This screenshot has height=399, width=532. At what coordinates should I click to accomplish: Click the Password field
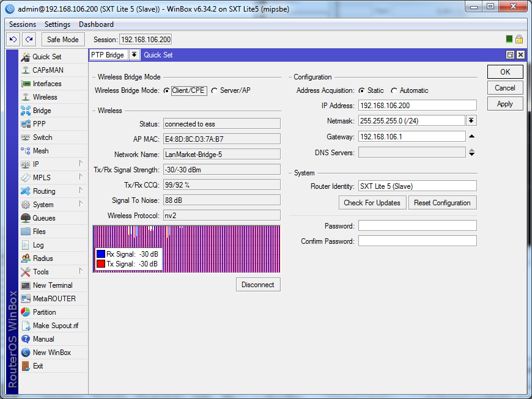tap(417, 225)
